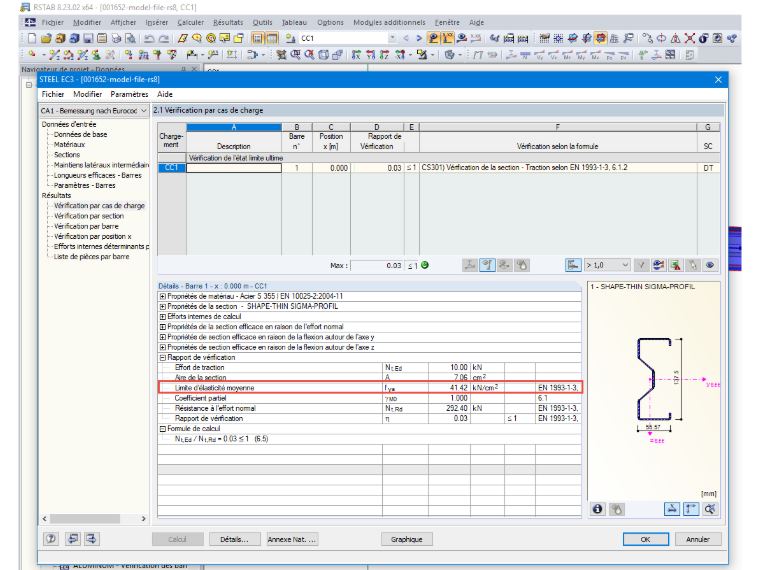
Task: Click the info icon below section graphic
Action: (598, 509)
